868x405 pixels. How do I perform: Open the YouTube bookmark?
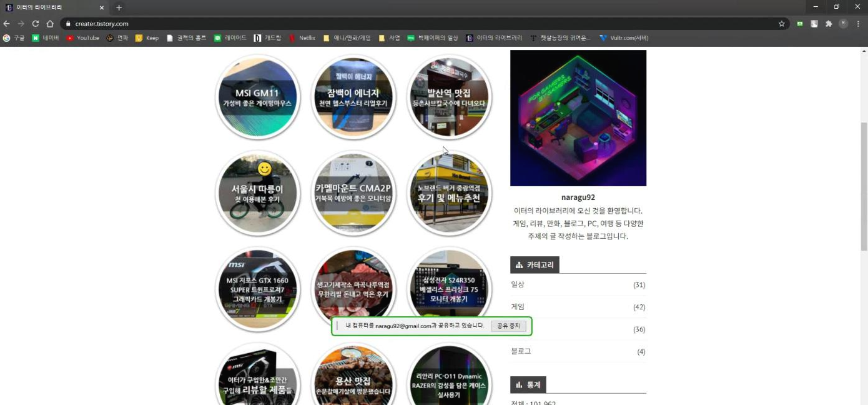pos(83,38)
